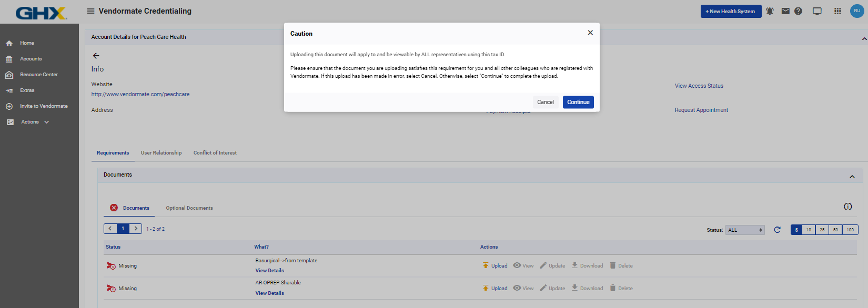Download the Basurgical-->from template document
This screenshot has width=868, height=308.
(587, 266)
